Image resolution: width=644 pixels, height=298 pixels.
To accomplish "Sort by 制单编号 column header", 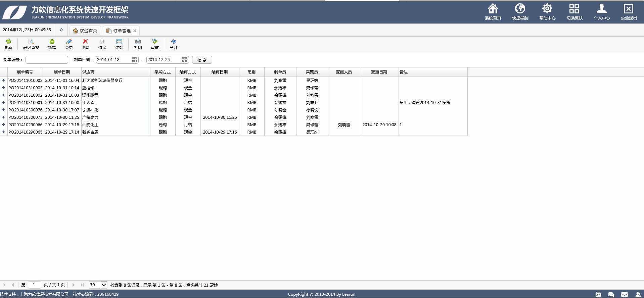I will pyautogui.click(x=25, y=72).
